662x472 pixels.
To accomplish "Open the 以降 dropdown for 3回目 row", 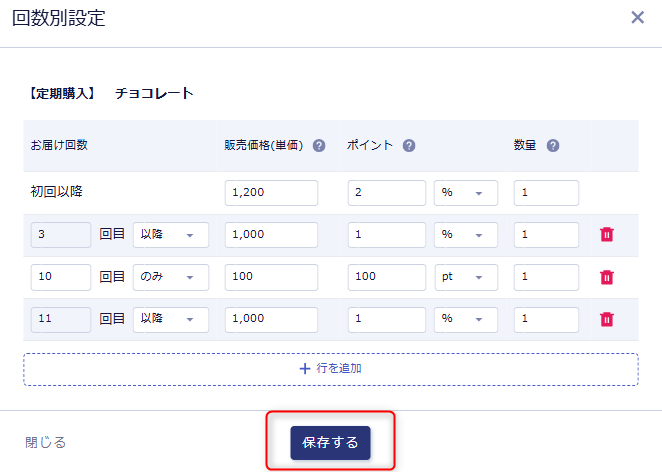I will pyautogui.click(x=171, y=234).
